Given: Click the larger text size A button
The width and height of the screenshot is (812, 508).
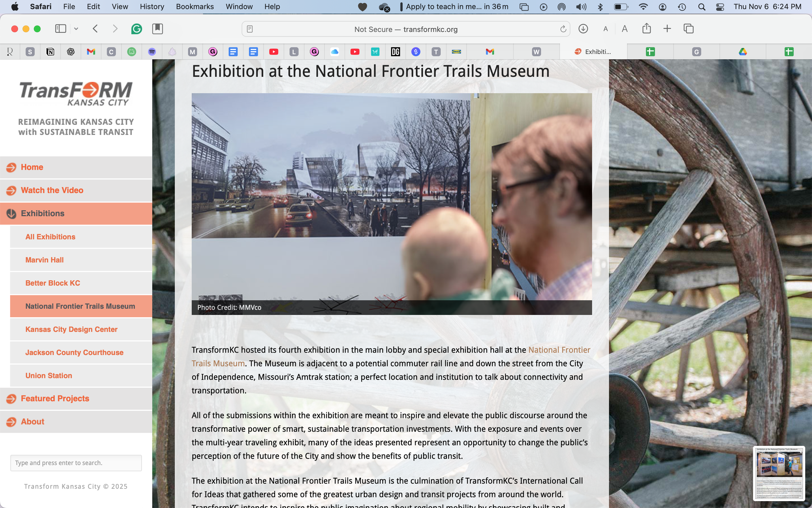Looking at the screenshot, I should pos(624,29).
